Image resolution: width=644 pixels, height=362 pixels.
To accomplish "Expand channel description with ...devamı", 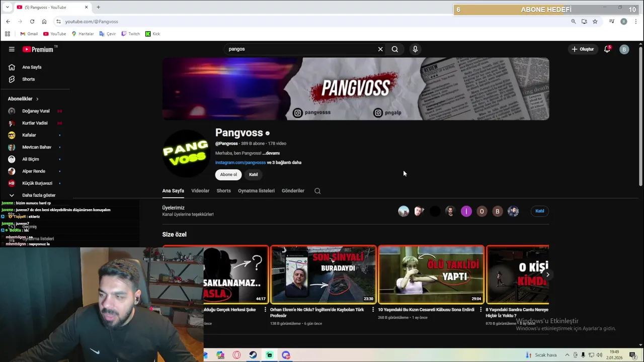I will pos(271,153).
